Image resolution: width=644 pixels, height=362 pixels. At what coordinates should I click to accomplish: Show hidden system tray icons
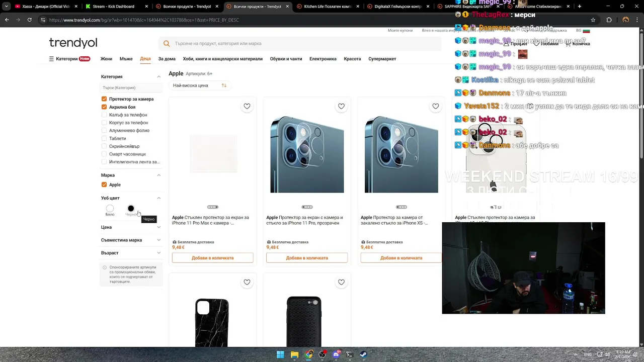[x=577, y=354]
